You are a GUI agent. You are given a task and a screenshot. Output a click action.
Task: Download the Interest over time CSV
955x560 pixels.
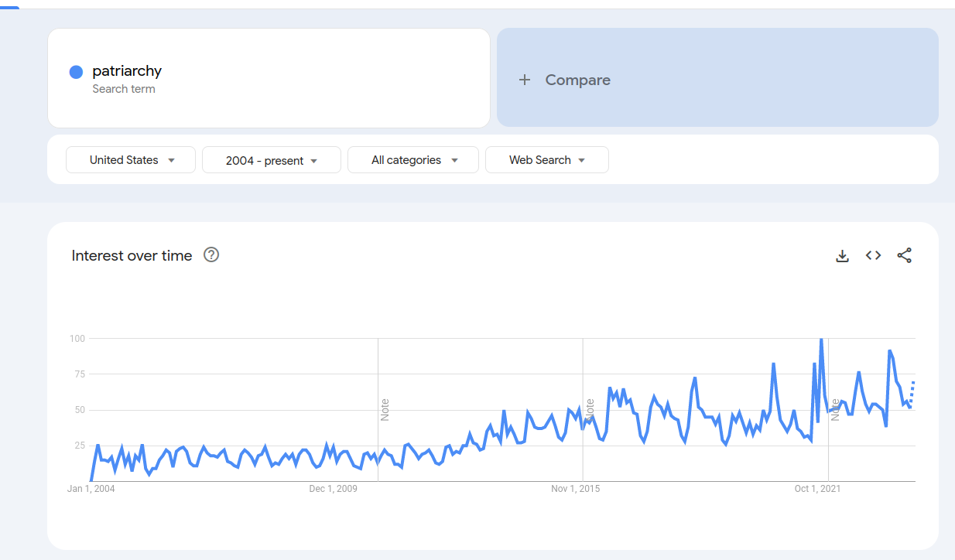(x=843, y=255)
